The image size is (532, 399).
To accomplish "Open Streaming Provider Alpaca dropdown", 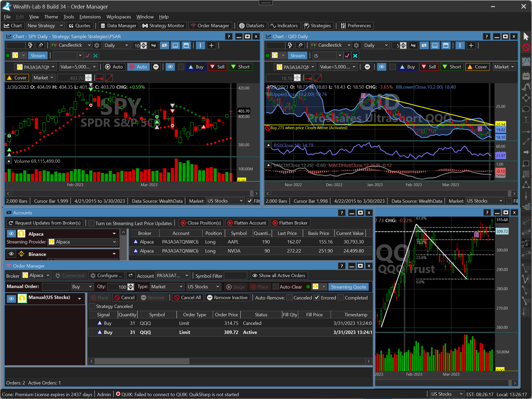I will (83, 242).
